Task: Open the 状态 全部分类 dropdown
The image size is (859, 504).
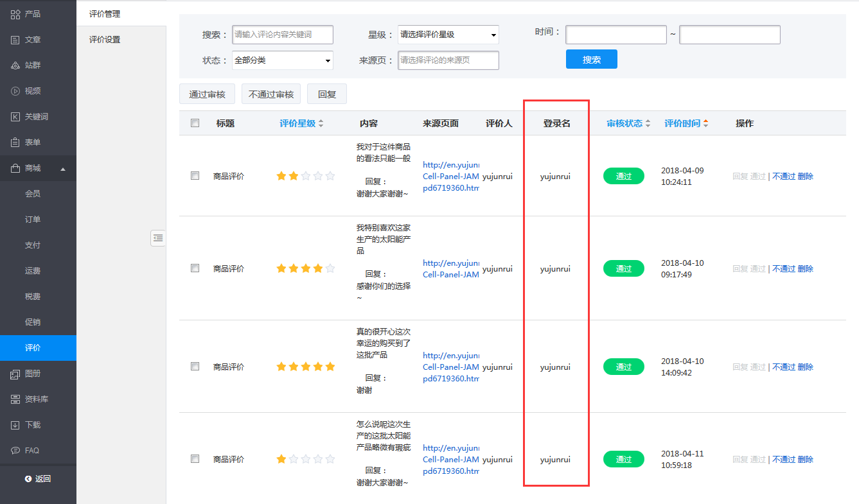Action: click(x=283, y=60)
